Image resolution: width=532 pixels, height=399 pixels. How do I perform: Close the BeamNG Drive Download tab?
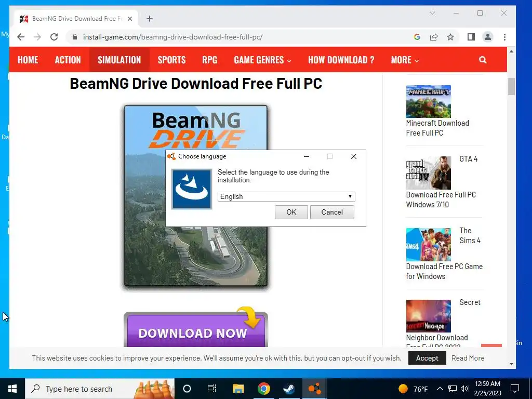(x=129, y=19)
